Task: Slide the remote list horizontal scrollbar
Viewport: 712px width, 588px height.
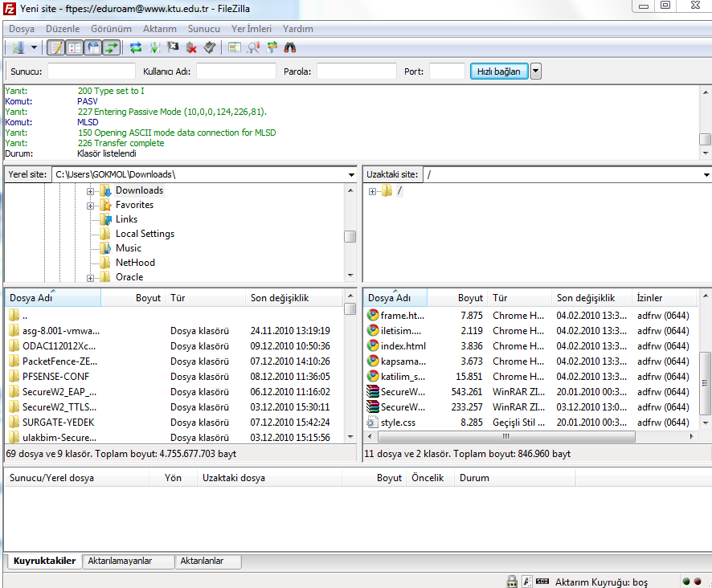Action: (x=506, y=437)
